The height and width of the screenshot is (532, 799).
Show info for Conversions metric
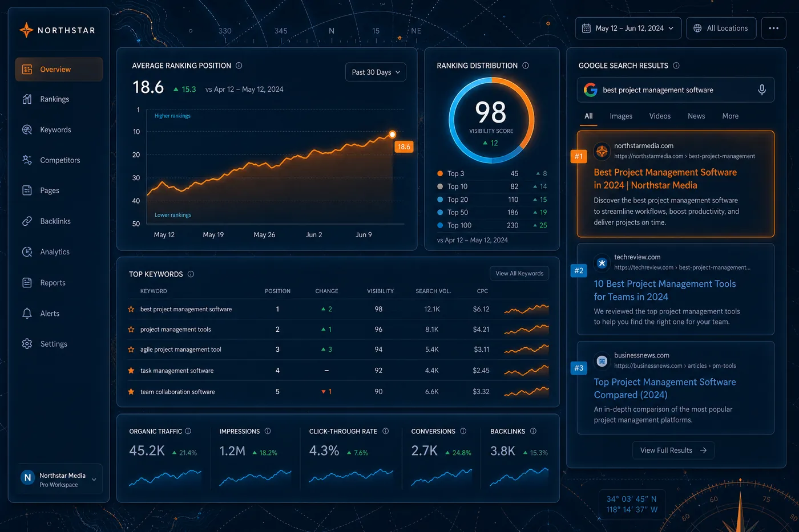(x=463, y=431)
